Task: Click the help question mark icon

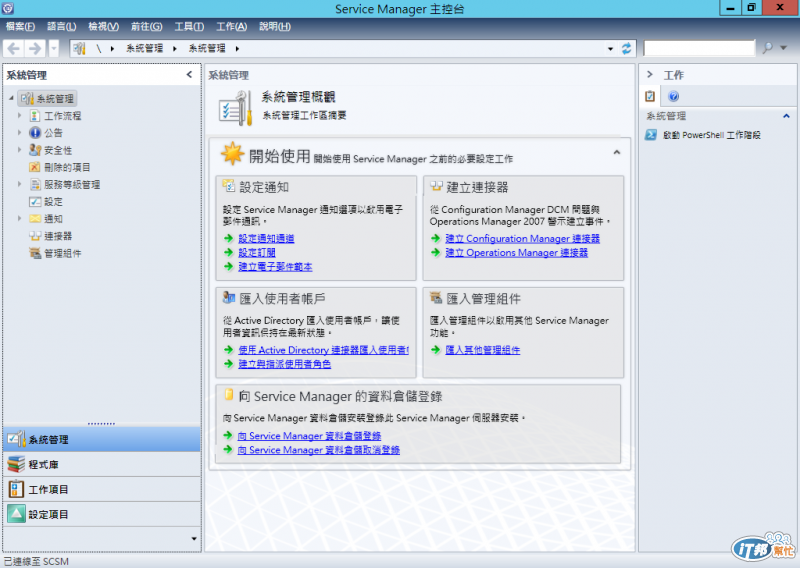Action: click(673, 96)
